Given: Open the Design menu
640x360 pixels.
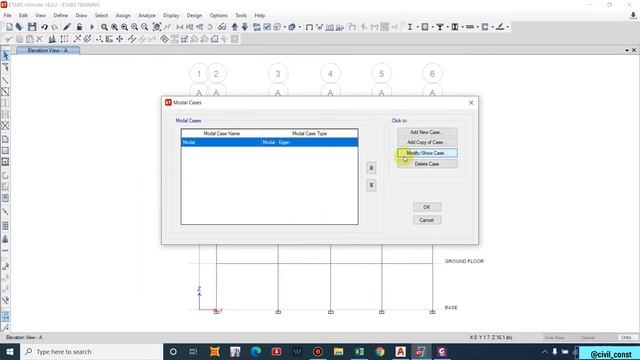Looking at the screenshot, I should tap(194, 15).
